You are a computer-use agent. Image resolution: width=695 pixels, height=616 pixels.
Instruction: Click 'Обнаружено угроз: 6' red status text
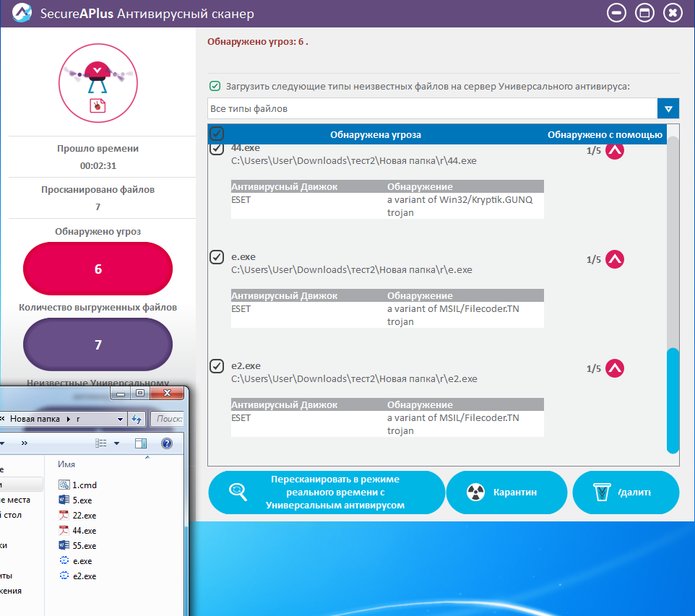[257, 42]
